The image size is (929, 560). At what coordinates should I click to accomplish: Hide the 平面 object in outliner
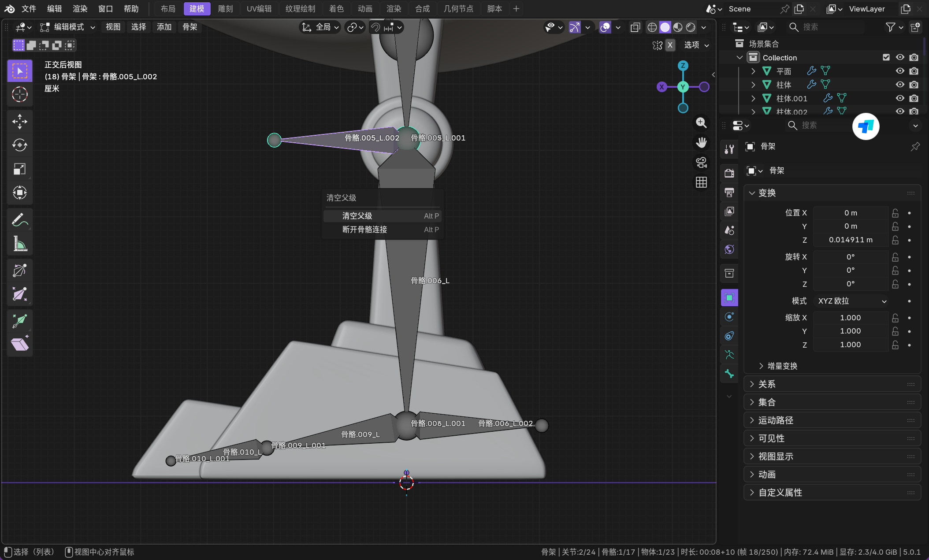(x=900, y=71)
